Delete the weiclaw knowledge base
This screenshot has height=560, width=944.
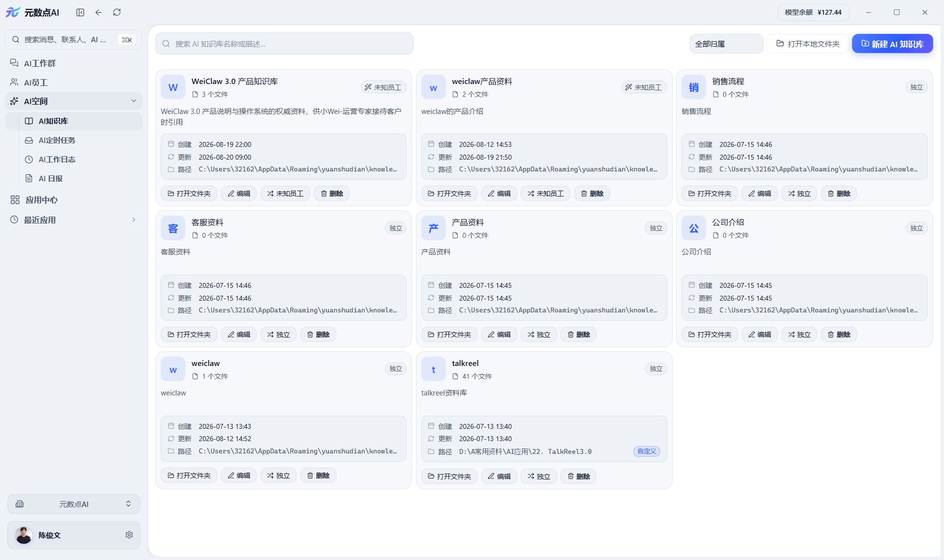pos(318,476)
